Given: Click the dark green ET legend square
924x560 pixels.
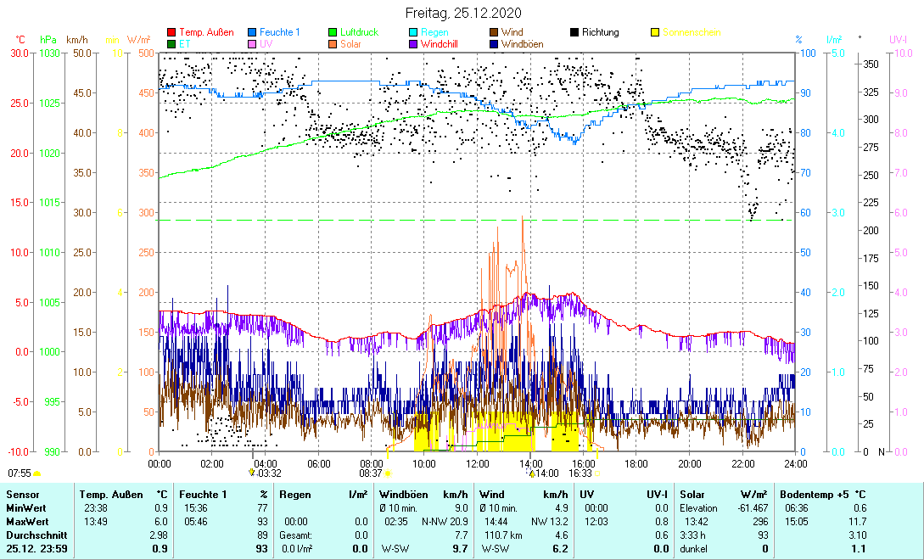Looking at the screenshot, I should (x=172, y=44).
